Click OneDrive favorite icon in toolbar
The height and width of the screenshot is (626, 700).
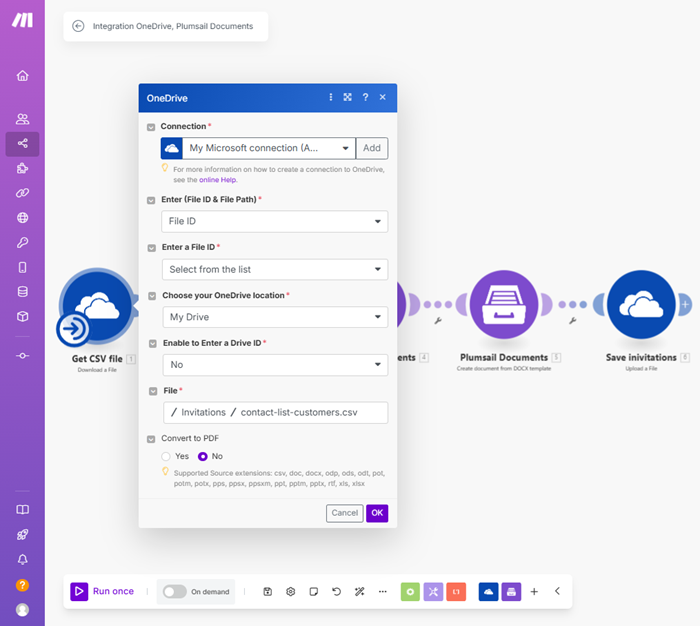click(x=488, y=592)
